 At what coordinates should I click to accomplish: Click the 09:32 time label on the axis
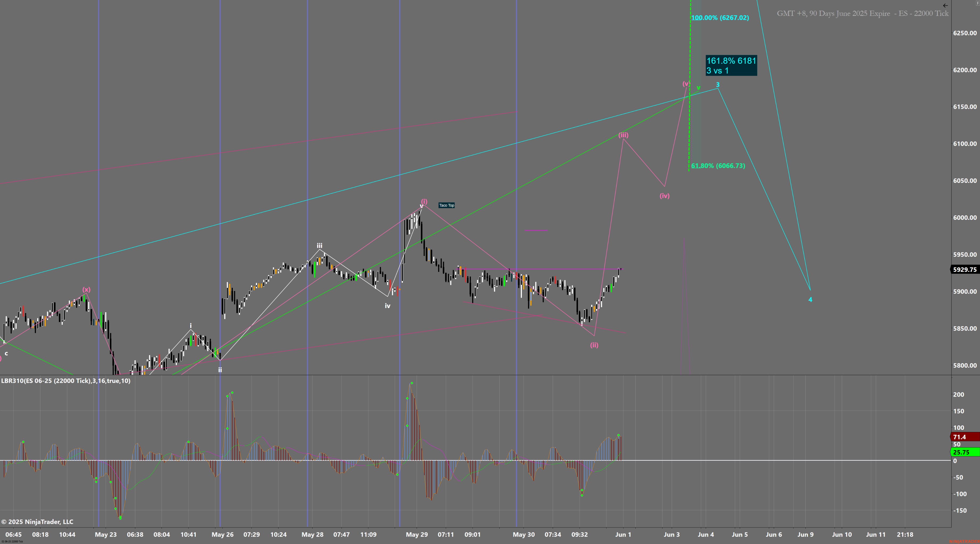tap(579, 534)
